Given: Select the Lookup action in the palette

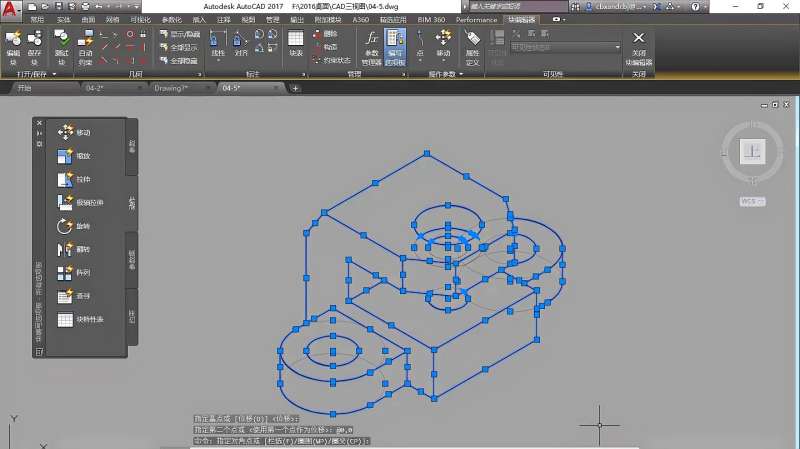Looking at the screenshot, I should pos(74,296).
